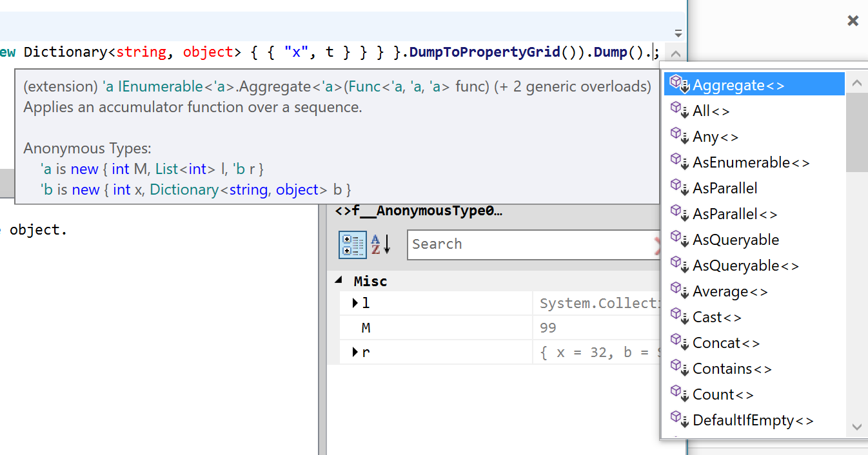Click the cube icon beside All<>
868x455 pixels.
pyautogui.click(x=680, y=110)
